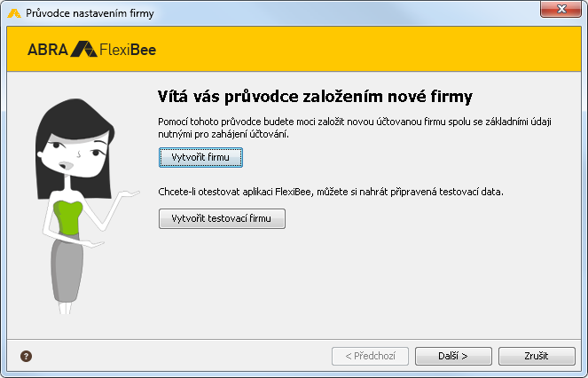Click the greyed-out Předchozí button

coord(370,356)
